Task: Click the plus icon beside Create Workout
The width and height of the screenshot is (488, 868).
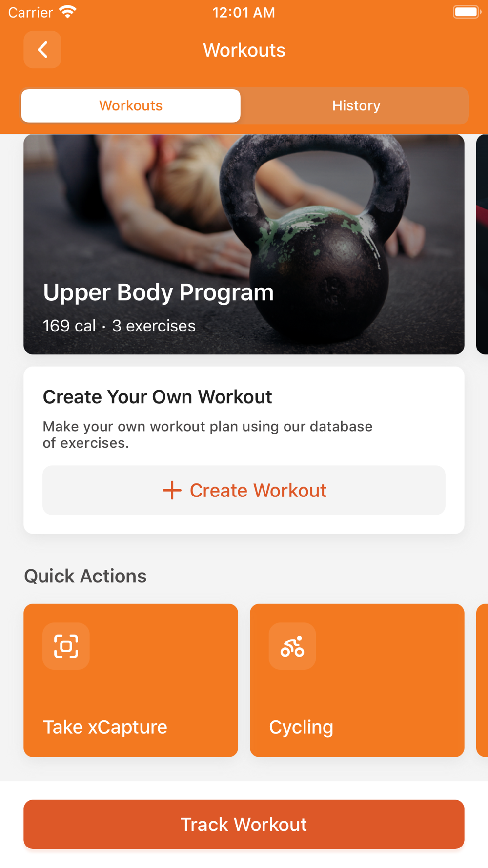Action: pyautogui.click(x=172, y=490)
